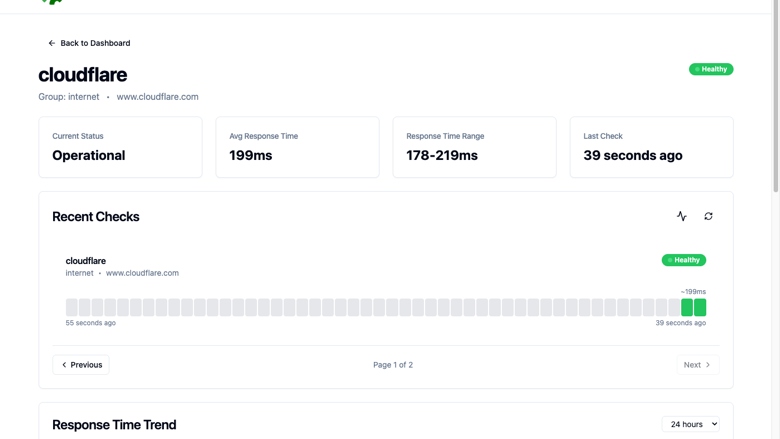The image size is (780, 439).
Task: Go to the Previous page of checks
Action: click(x=81, y=365)
